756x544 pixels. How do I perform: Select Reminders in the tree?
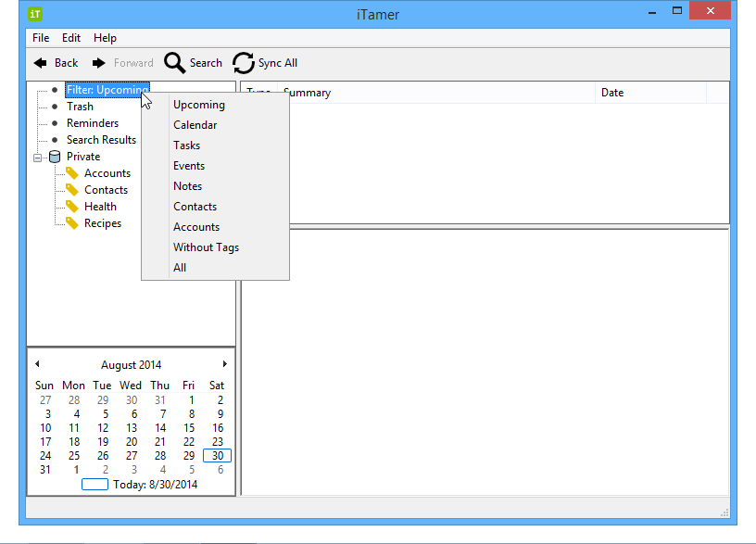coord(93,123)
